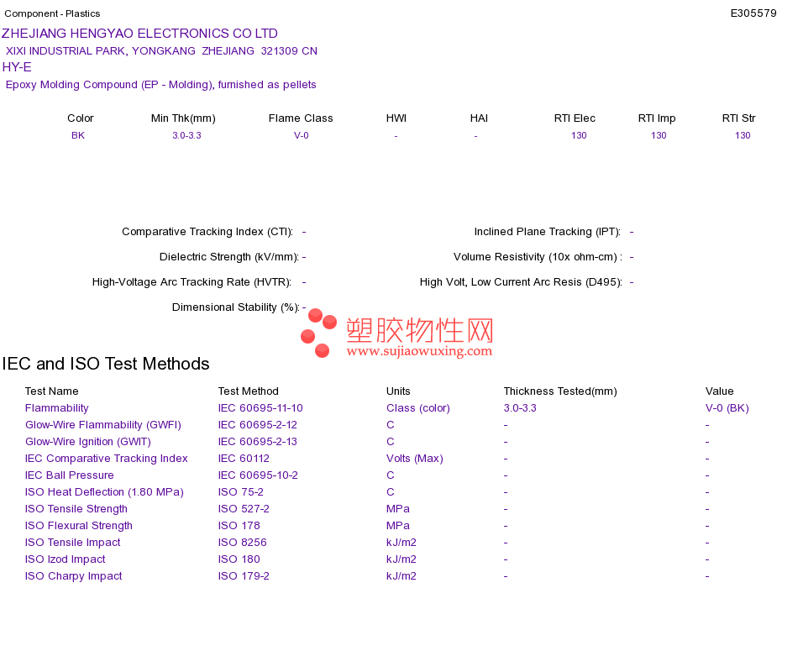Click the 'Flame Class' column header
Screen dimensions: 798x672
coord(301,118)
